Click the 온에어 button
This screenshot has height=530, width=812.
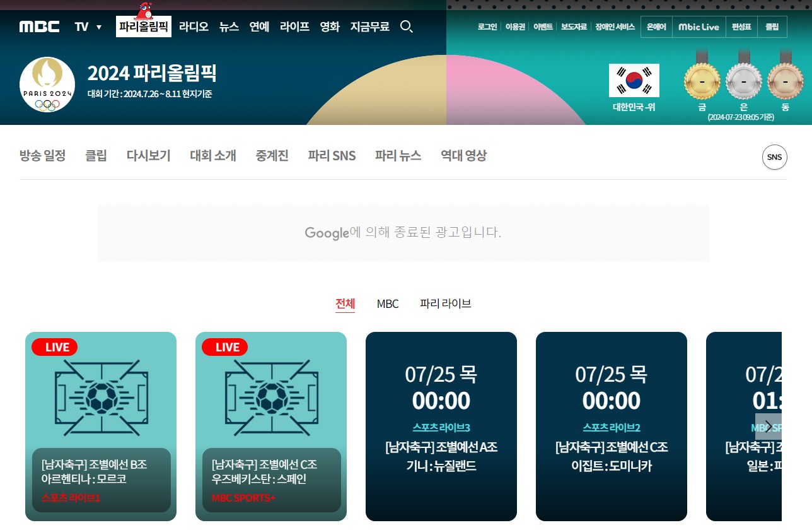pos(656,26)
